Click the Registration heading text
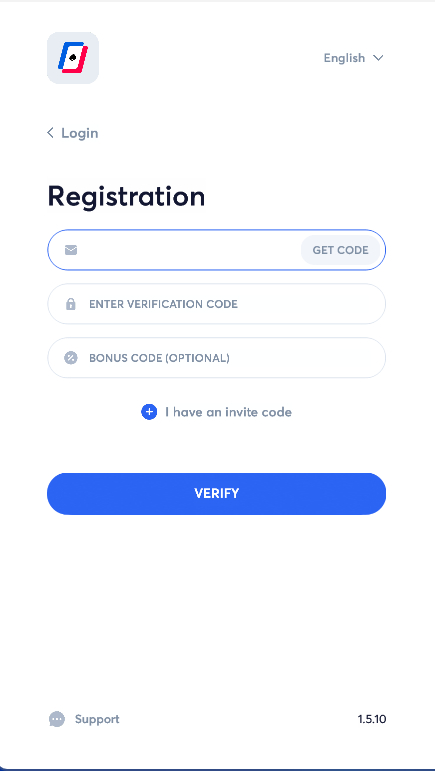The image size is (435, 771). point(126,197)
